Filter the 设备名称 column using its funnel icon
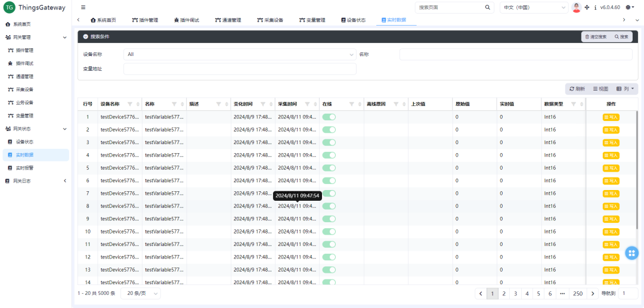644x308 pixels. coord(130,104)
